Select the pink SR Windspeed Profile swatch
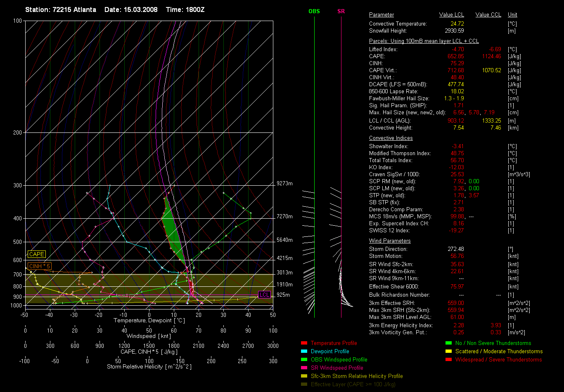The height and width of the screenshot is (392, 564). pyautogui.click(x=304, y=368)
